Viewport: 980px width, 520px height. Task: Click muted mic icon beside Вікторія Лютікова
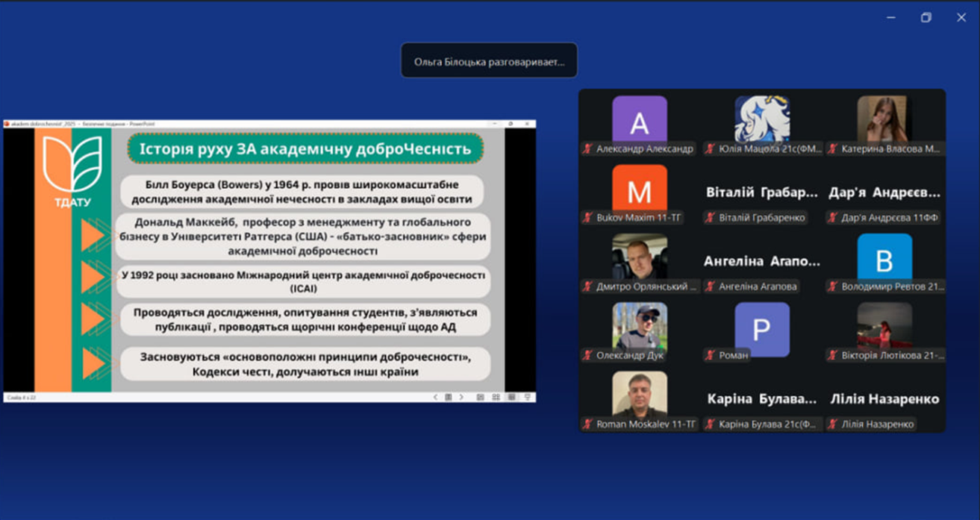pos(833,355)
